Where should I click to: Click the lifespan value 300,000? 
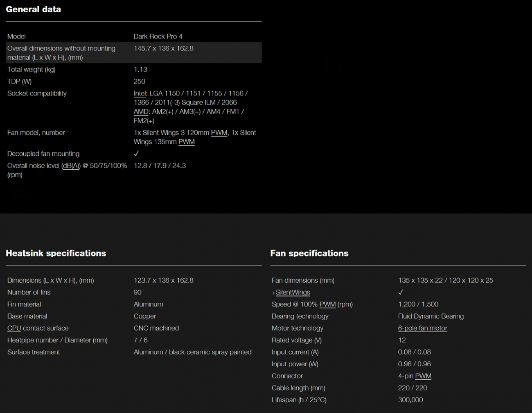pyautogui.click(x=410, y=400)
